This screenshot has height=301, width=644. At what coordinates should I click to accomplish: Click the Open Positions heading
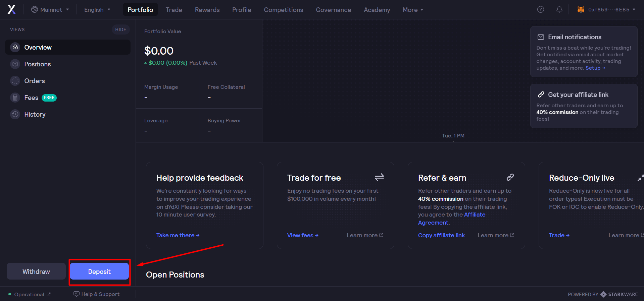(x=175, y=275)
